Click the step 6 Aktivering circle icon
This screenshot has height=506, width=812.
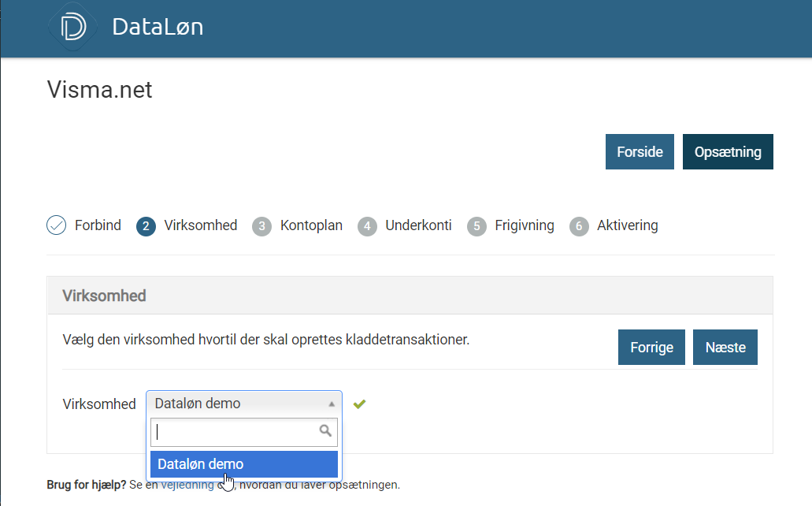tap(579, 226)
